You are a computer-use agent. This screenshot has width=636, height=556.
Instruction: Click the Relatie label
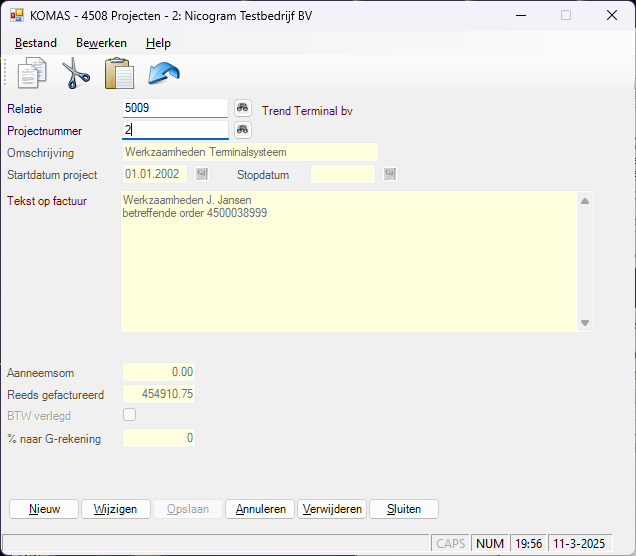pyautogui.click(x=25, y=109)
